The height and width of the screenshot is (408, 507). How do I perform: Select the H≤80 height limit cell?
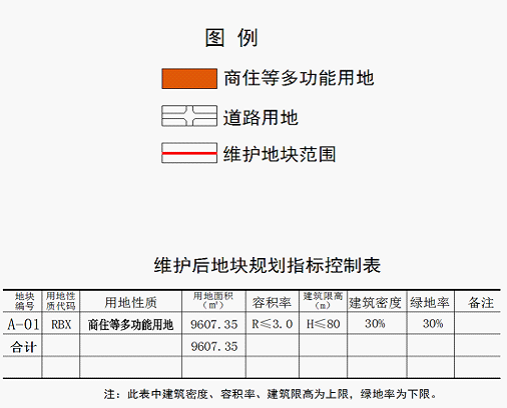[323, 324]
